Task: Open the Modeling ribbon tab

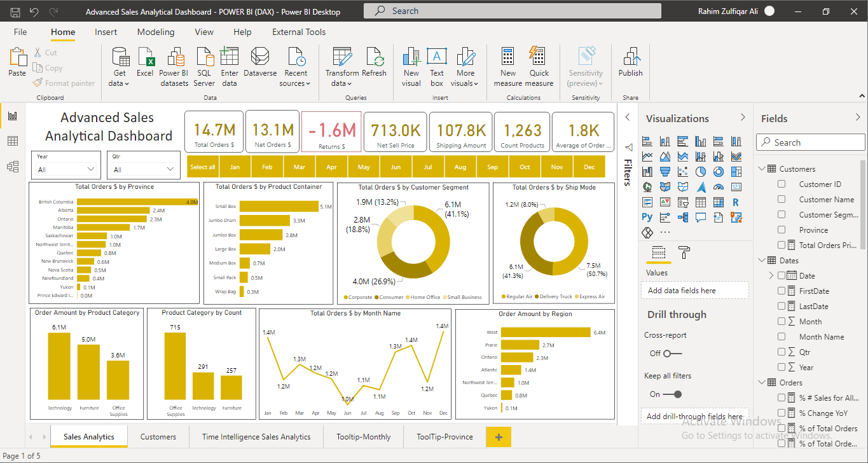Action: click(156, 32)
